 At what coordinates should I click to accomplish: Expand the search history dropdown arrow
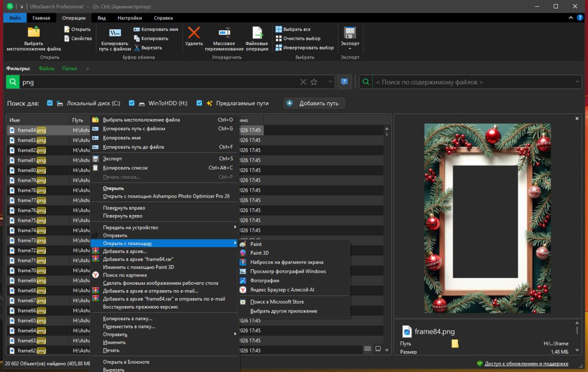coord(330,82)
